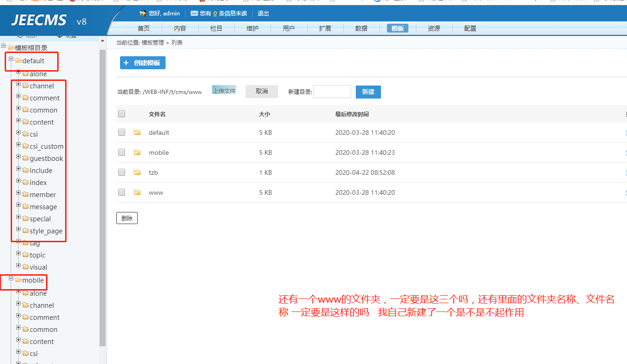Focus the 新建目录 text input field
This screenshot has width=627, height=364.
pyautogui.click(x=332, y=92)
